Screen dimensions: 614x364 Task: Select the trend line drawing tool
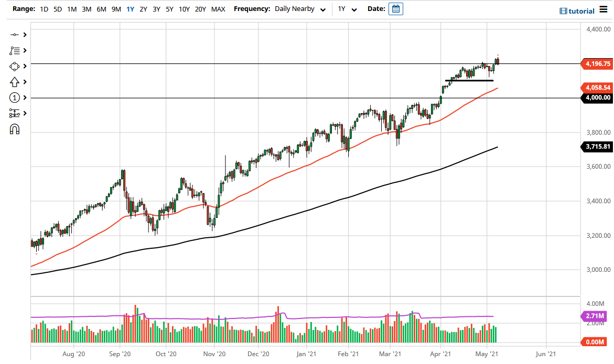coord(15,35)
